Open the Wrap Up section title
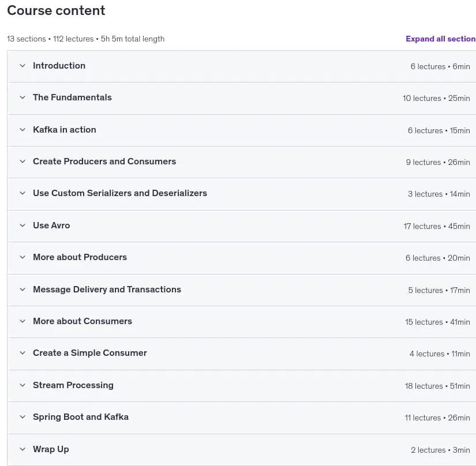This screenshot has height=466, width=476. tap(51, 449)
